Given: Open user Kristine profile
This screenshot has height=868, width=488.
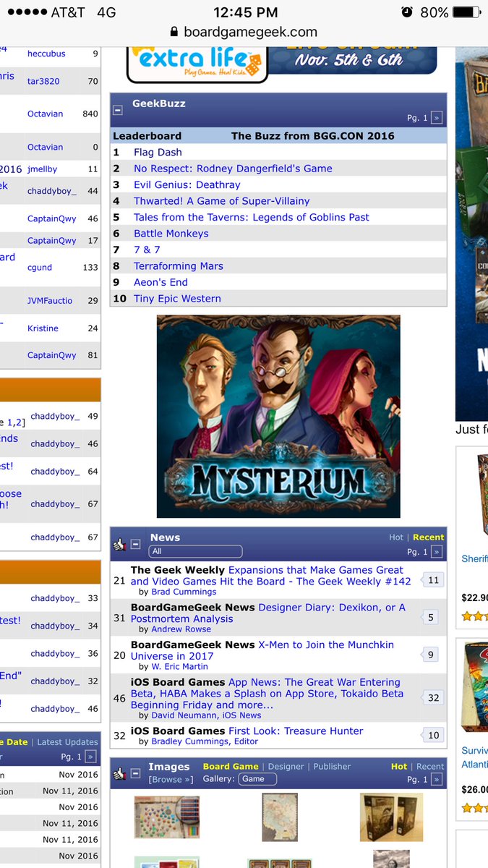Looking at the screenshot, I should [43, 328].
